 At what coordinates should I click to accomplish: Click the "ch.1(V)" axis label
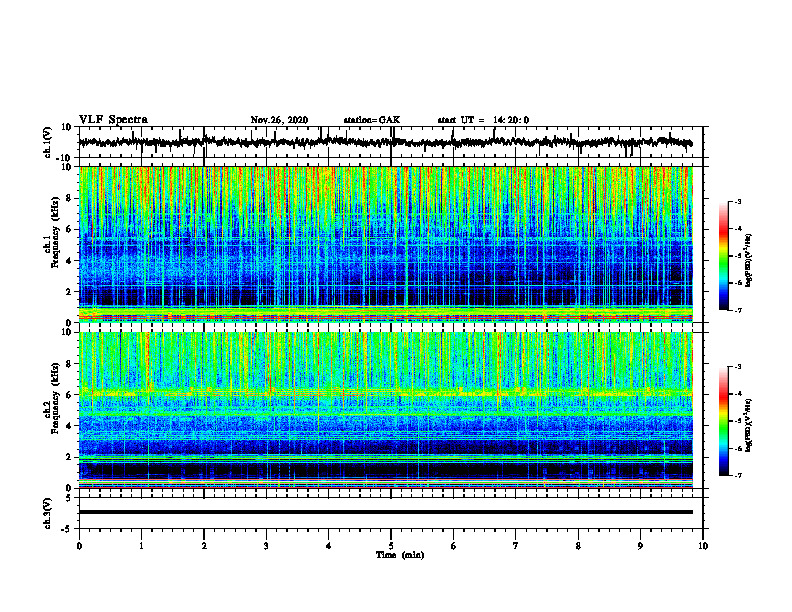click(48, 142)
